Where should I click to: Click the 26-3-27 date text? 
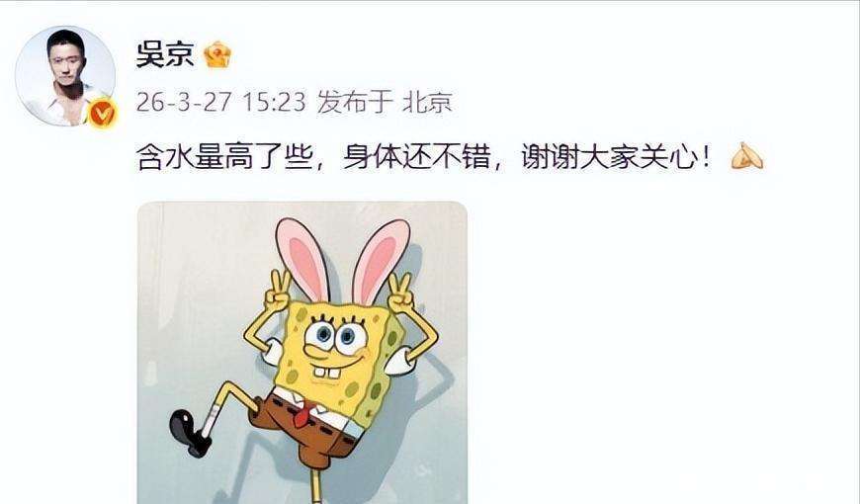tap(184, 103)
